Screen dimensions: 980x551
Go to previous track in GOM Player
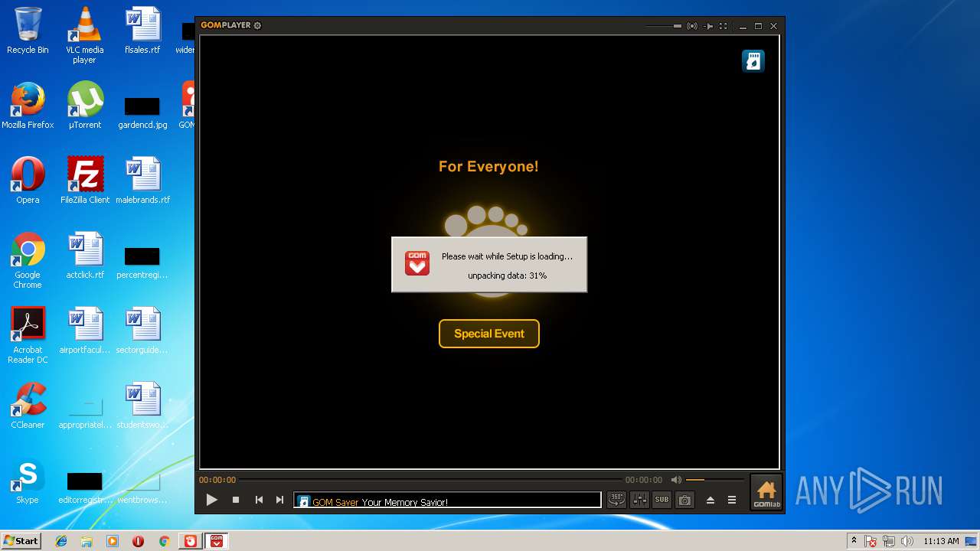coord(259,500)
